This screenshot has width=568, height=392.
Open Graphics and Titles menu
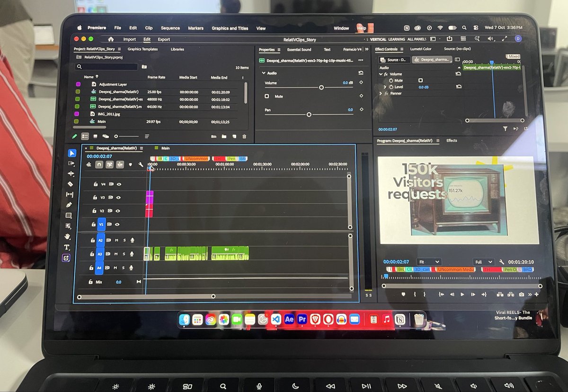tap(230, 28)
